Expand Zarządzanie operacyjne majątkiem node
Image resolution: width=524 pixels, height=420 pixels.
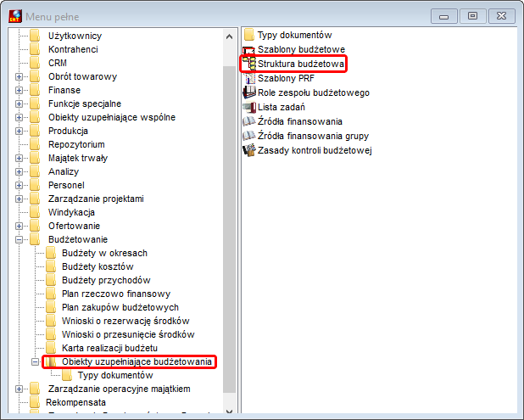[19, 389]
